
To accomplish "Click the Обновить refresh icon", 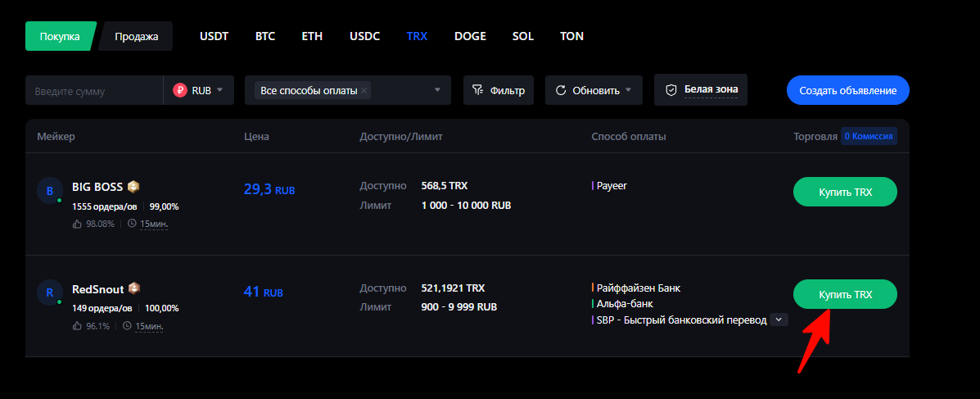I will click(x=561, y=90).
